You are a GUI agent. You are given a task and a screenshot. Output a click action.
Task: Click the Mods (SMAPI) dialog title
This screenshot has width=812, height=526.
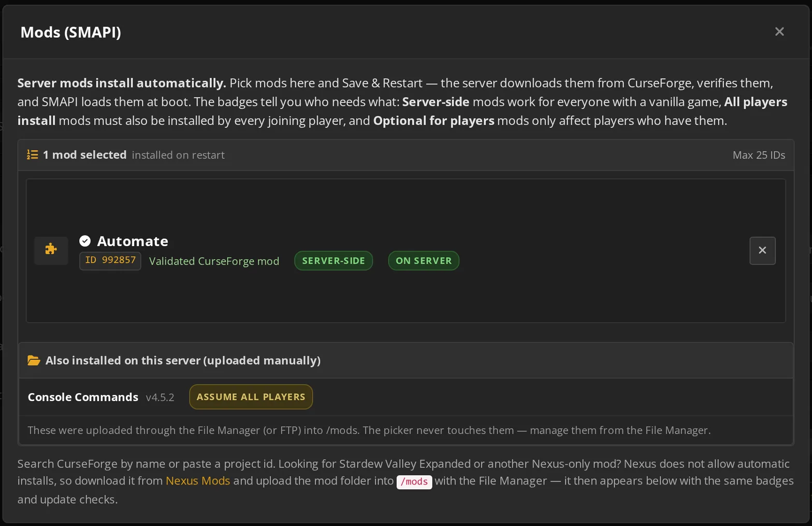(x=70, y=32)
